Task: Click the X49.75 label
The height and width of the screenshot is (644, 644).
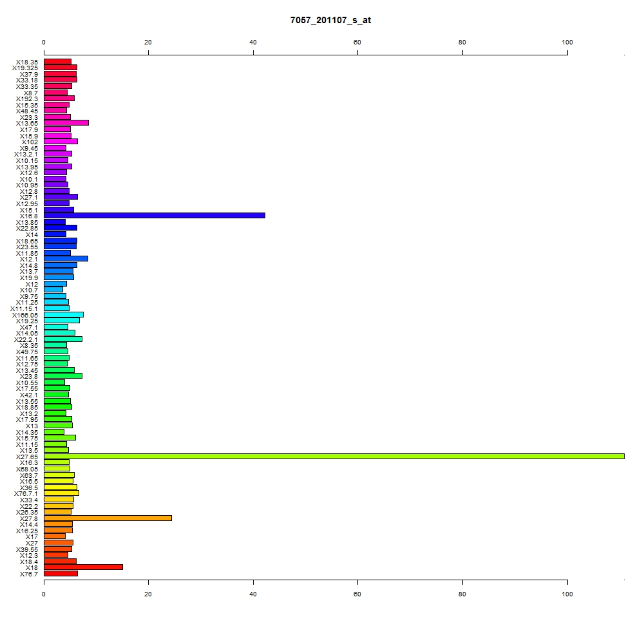Action: tap(26, 352)
